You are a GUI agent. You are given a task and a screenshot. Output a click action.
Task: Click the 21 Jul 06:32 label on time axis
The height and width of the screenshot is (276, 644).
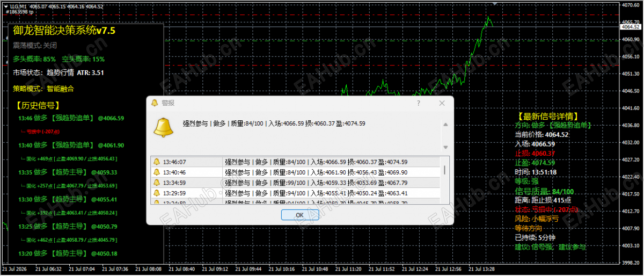50,269
